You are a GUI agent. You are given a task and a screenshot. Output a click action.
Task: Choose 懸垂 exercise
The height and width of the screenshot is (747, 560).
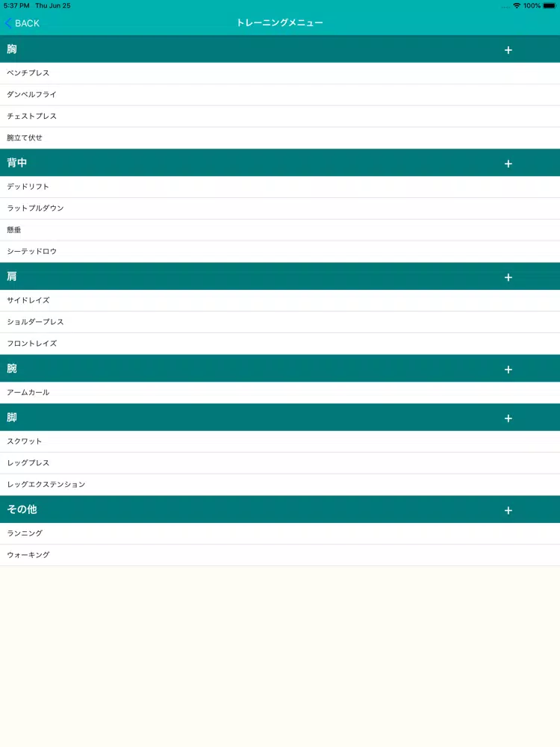[x=280, y=229]
